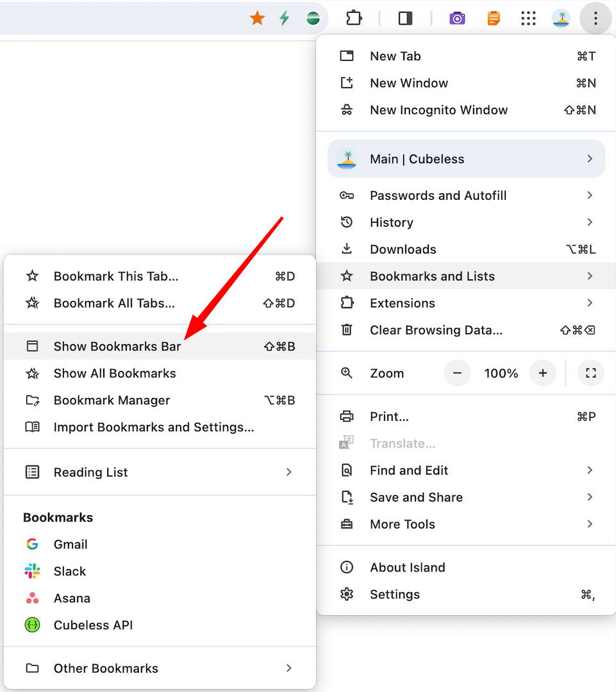Select Bookmark All Tabs…
Screen dimensions: 616x692
point(160,303)
